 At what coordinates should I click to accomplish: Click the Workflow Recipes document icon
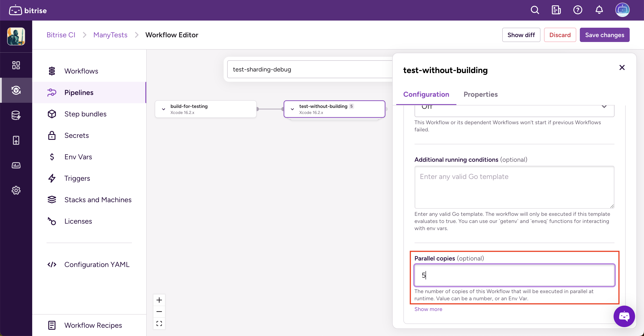(52, 325)
